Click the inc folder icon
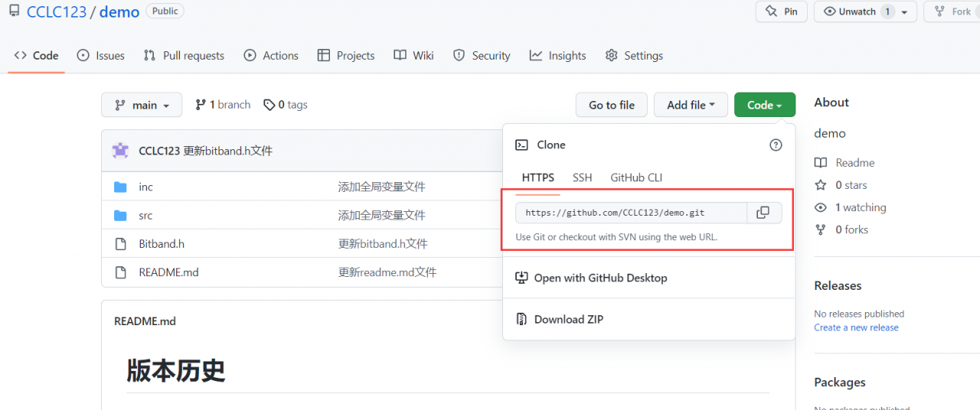 click(120, 187)
